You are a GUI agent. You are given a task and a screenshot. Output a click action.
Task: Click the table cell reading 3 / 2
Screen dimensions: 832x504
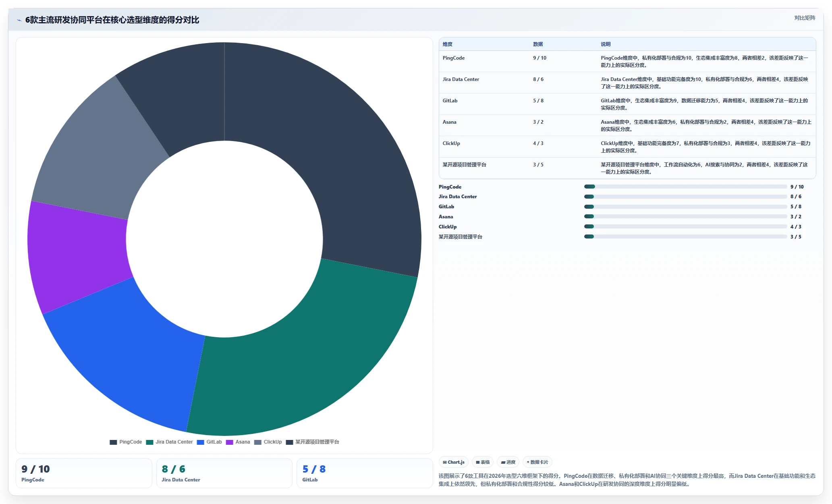538,122
